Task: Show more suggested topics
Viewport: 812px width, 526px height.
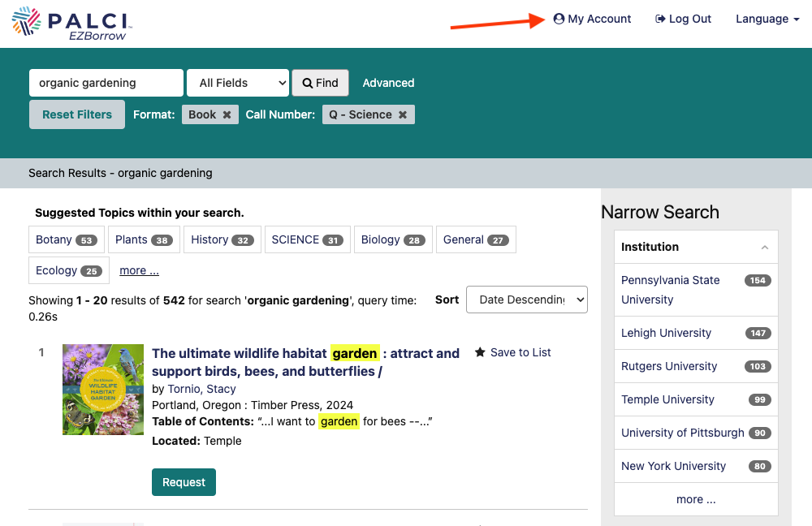Action: click(x=138, y=269)
